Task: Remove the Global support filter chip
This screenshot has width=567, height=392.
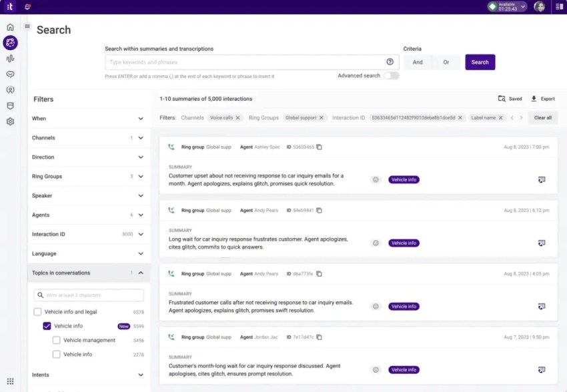Action: coord(321,118)
